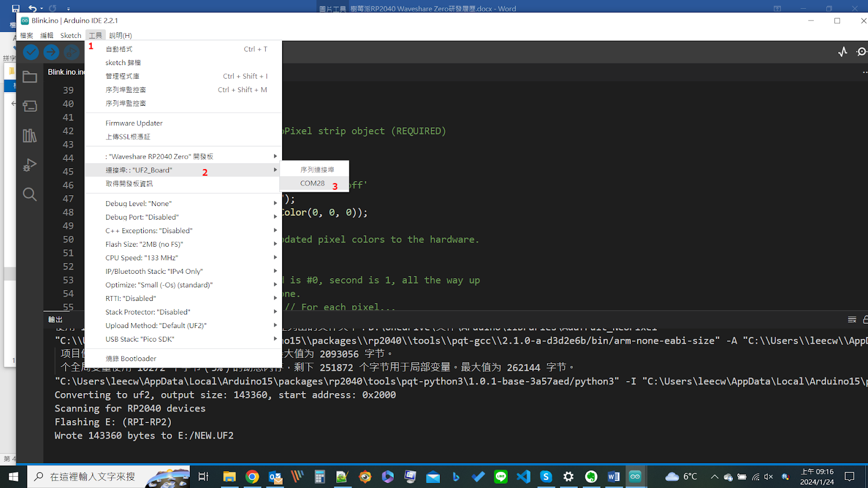Toggle output word wrap icon

[852, 319]
